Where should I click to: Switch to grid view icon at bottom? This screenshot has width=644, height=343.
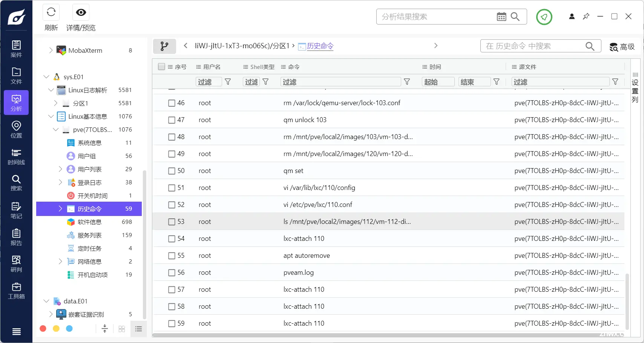click(122, 329)
